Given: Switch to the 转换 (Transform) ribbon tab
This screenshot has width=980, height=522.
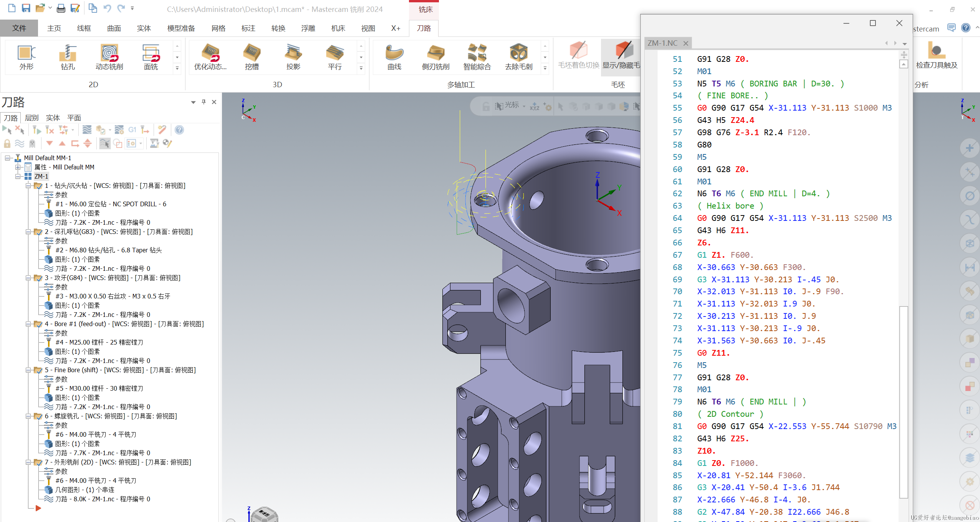Looking at the screenshot, I should click(278, 28).
